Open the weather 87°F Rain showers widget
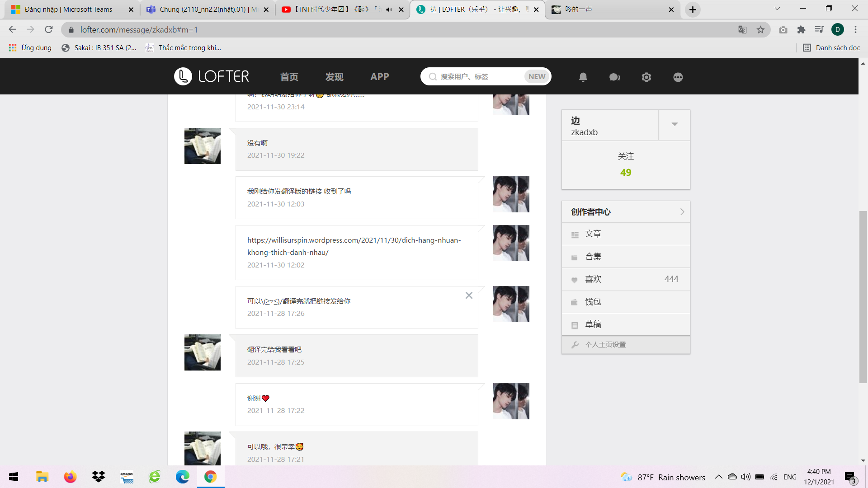The width and height of the screenshot is (868, 488). point(663,477)
